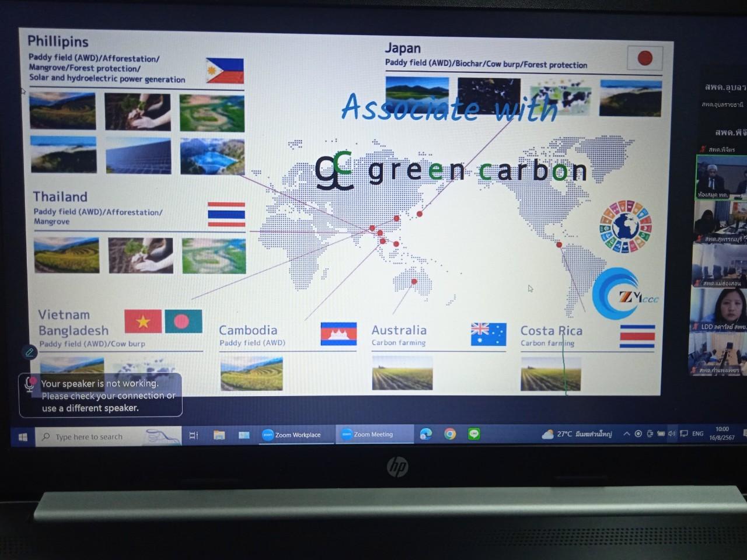747x560 pixels.
Task: Open File Explorer from the taskbar
Action: 219,435
